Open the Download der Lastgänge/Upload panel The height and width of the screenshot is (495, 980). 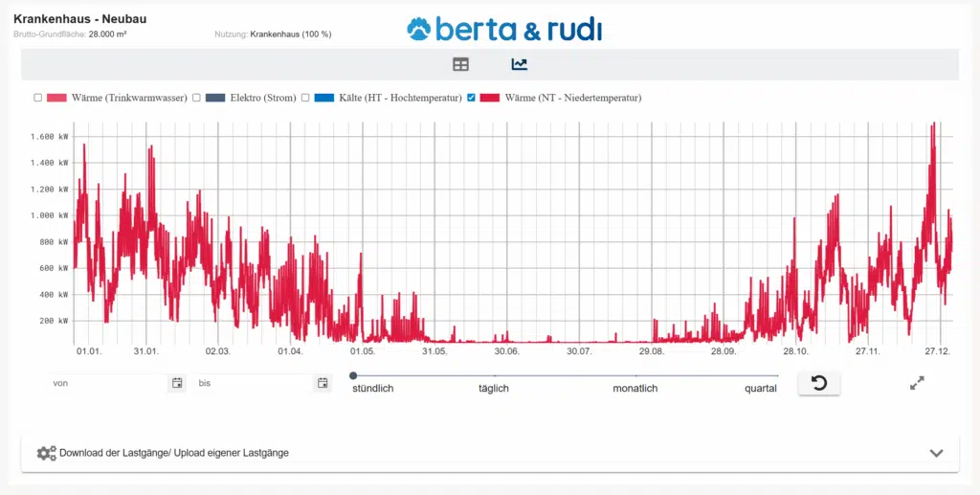(x=174, y=453)
